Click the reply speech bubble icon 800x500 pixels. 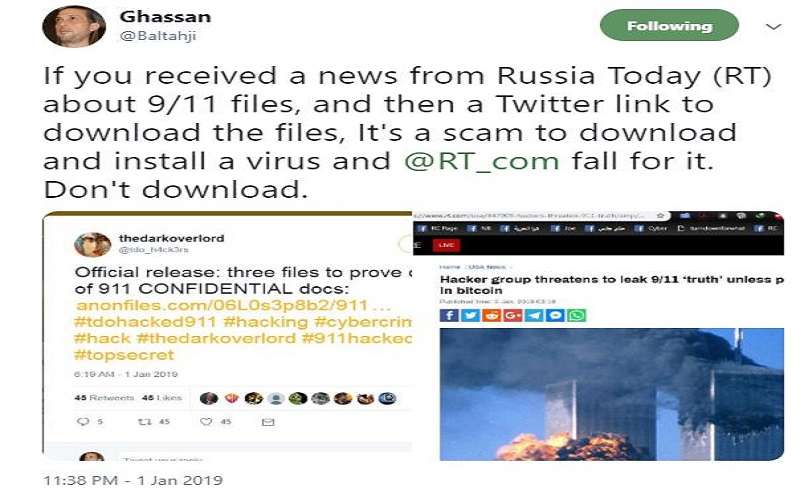pos(83,421)
